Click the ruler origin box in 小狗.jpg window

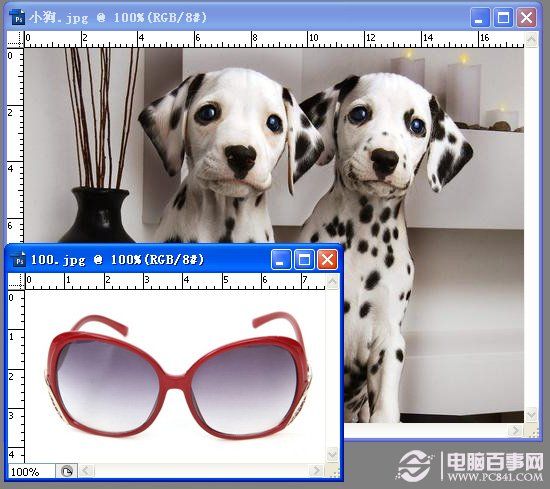15,40
